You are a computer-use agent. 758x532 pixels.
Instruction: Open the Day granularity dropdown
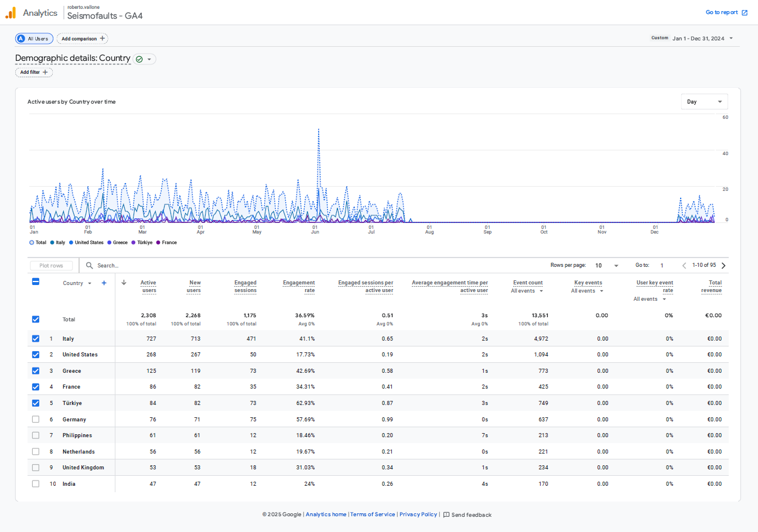(704, 102)
